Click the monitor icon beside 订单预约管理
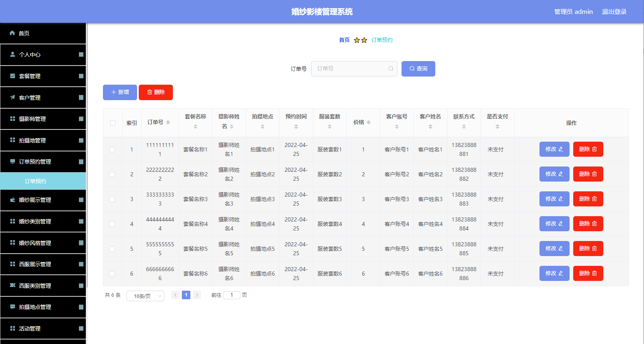The width and height of the screenshot is (644, 344). 13,161
